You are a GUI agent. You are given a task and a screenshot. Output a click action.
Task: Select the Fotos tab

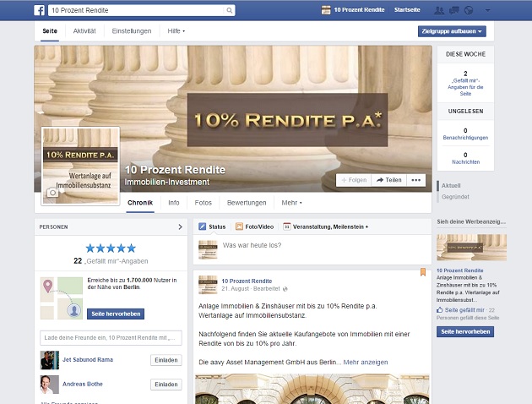204,203
